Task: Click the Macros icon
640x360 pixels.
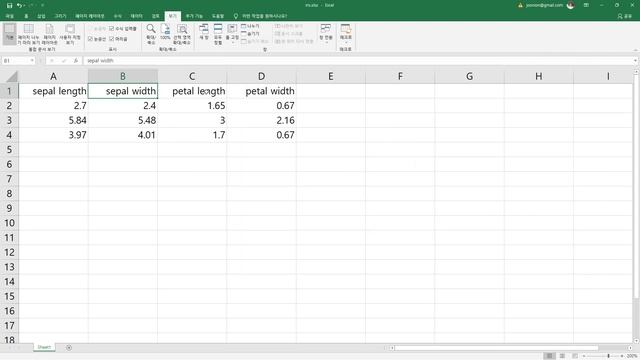Action: coord(346,29)
